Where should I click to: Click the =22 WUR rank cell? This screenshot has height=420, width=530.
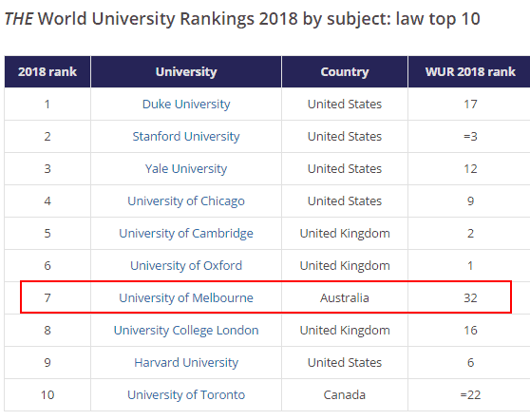click(x=470, y=395)
